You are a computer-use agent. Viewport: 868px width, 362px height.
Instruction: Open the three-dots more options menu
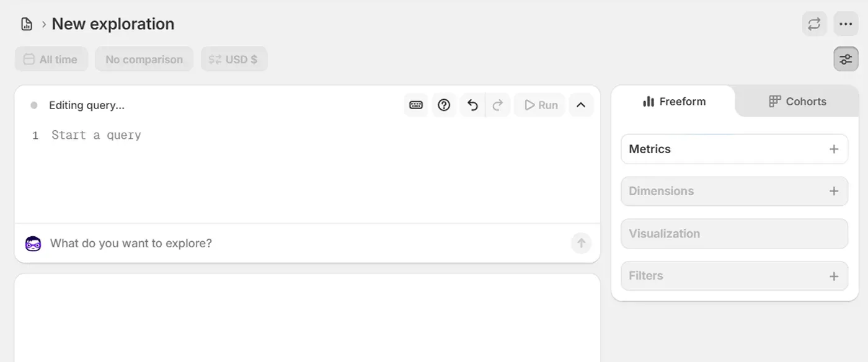click(x=846, y=24)
